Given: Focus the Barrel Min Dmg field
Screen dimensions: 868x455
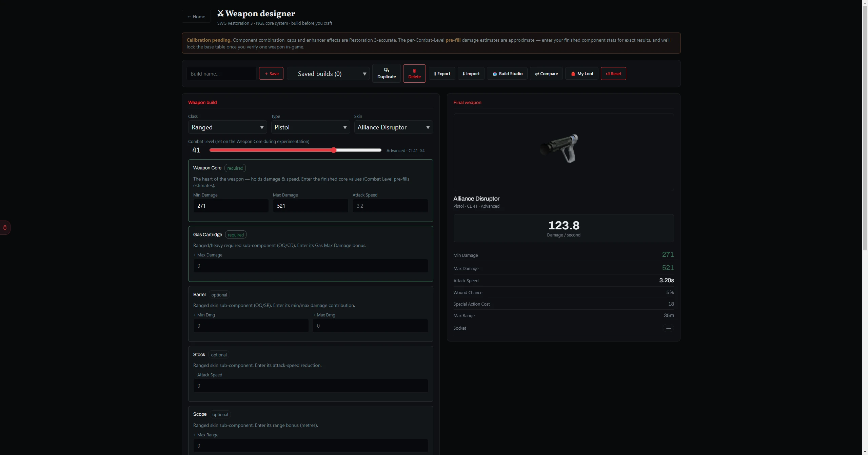Looking at the screenshot, I should click(x=251, y=326).
